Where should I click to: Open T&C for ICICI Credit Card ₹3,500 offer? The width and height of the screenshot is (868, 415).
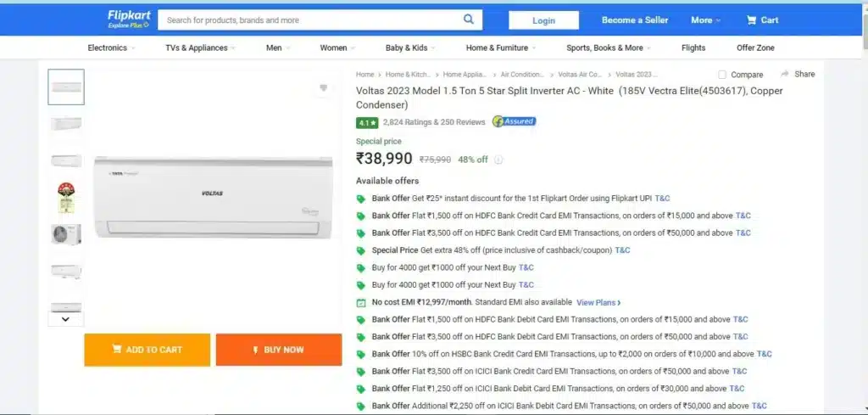click(739, 371)
